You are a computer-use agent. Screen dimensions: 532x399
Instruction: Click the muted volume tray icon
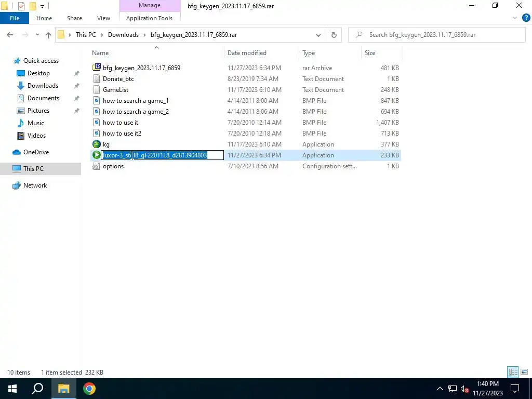[x=464, y=389]
